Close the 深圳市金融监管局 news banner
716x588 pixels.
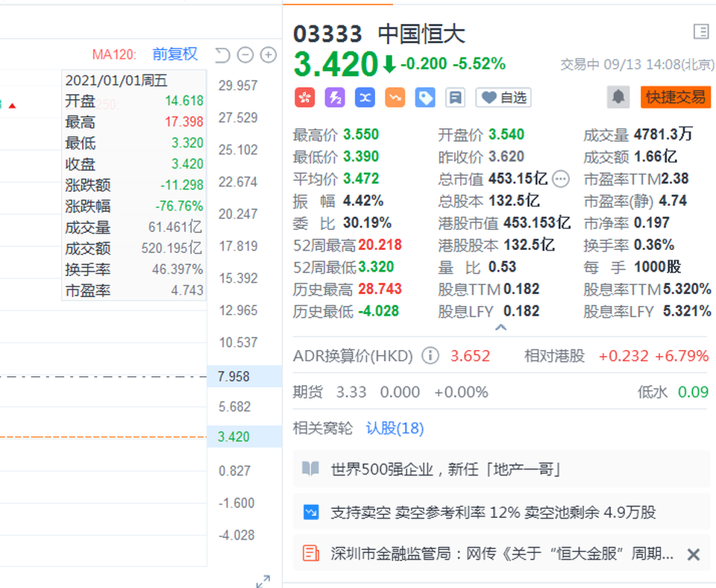pyautogui.click(x=694, y=554)
